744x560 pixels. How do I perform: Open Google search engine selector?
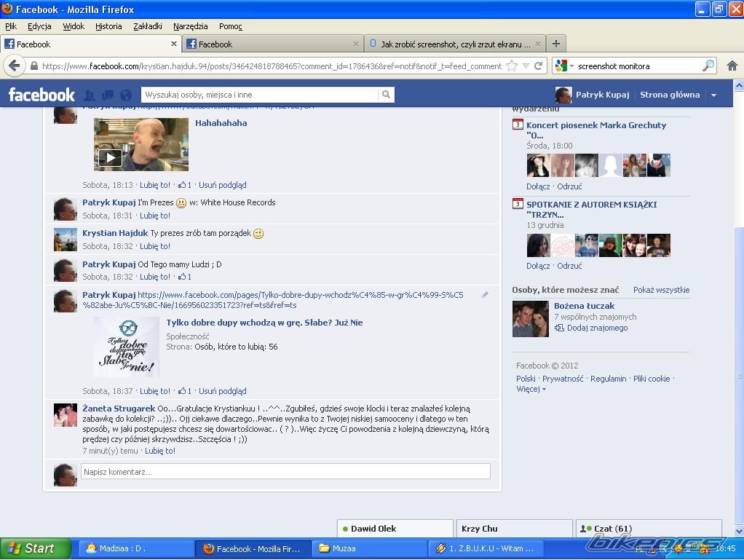[x=565, y=66]
